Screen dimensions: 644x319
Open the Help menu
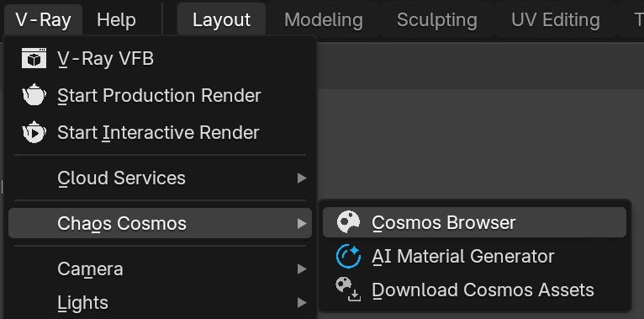click(116, 19)
